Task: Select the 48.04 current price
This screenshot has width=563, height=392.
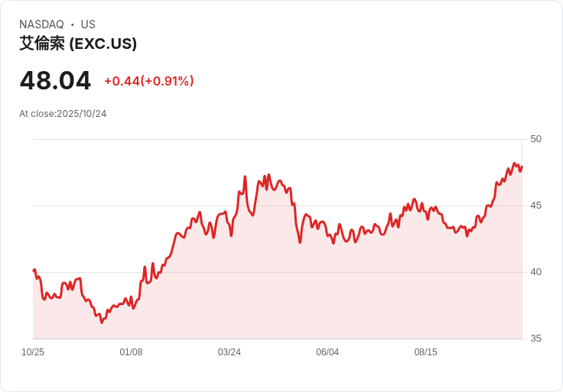Action: click(55, 80)
